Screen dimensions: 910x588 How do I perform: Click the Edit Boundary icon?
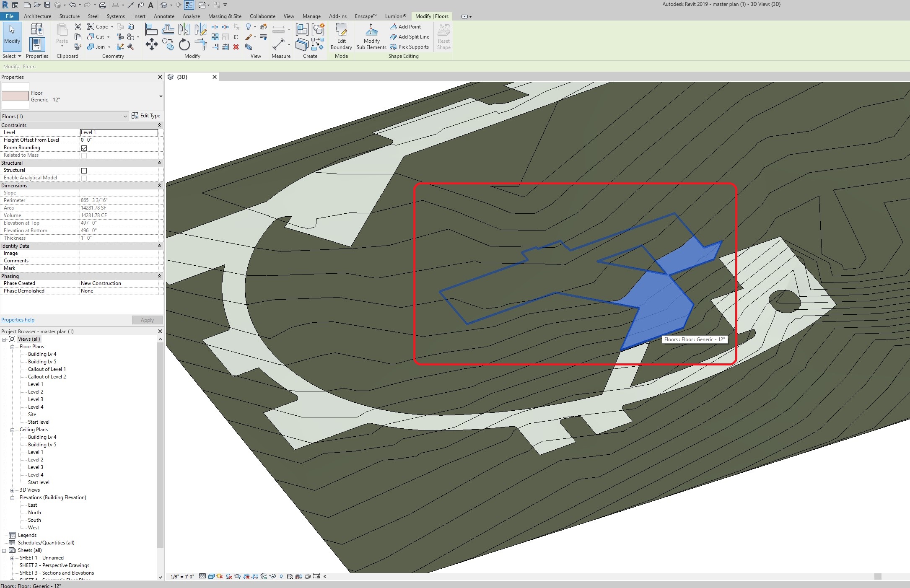click(x=341, y=37)
